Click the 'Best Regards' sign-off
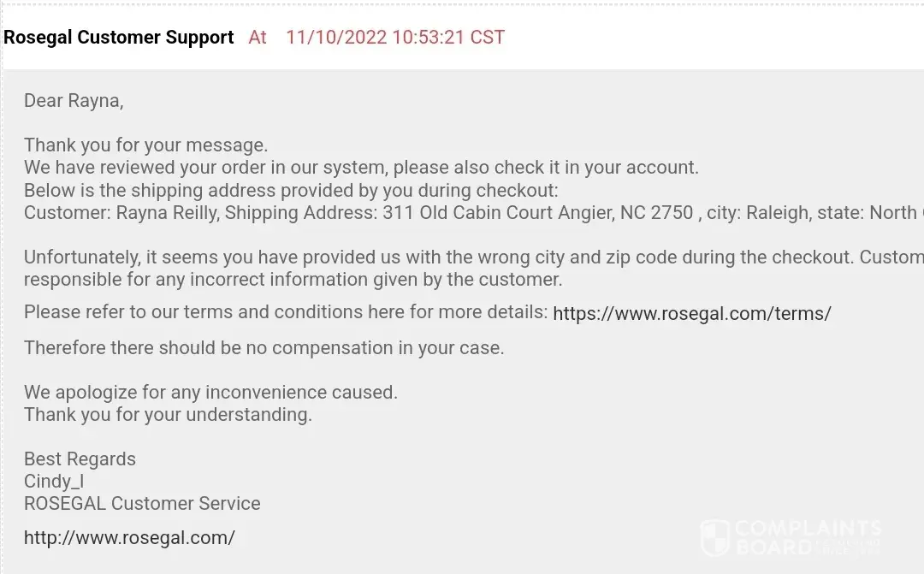The width and height of the screenshot is (924, 574). point(80,459)
